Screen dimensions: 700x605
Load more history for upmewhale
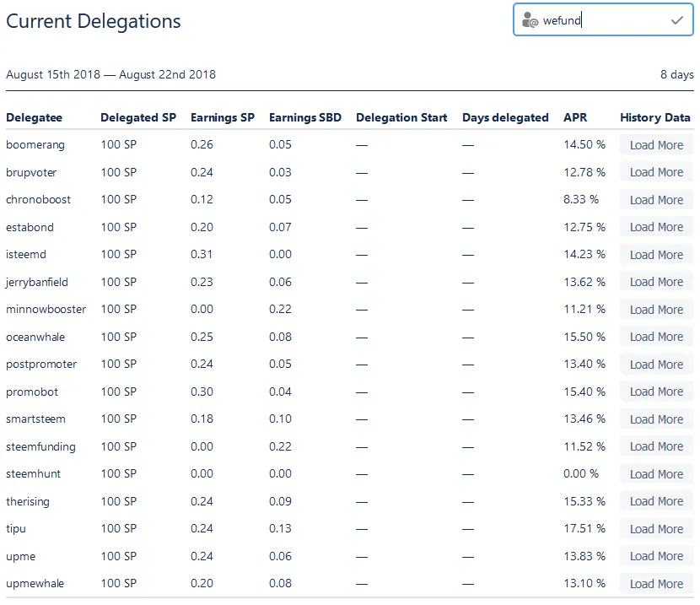[x=656, y=584]
